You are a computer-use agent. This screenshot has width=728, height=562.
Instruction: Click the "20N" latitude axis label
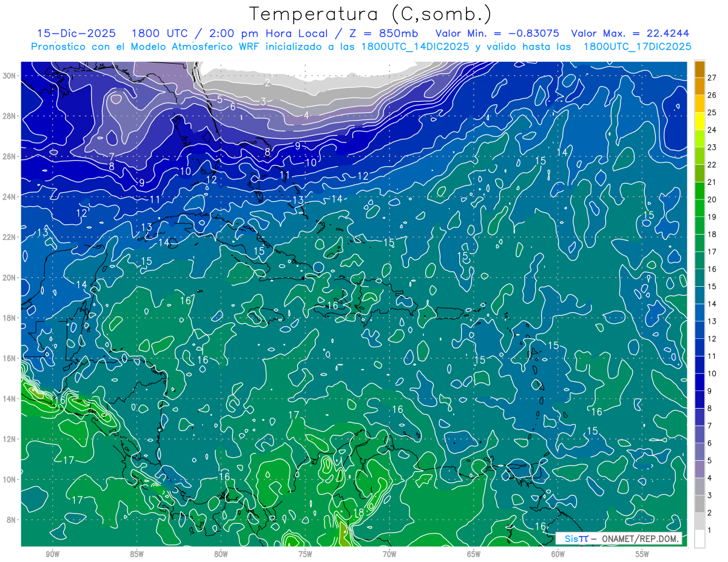10,278
